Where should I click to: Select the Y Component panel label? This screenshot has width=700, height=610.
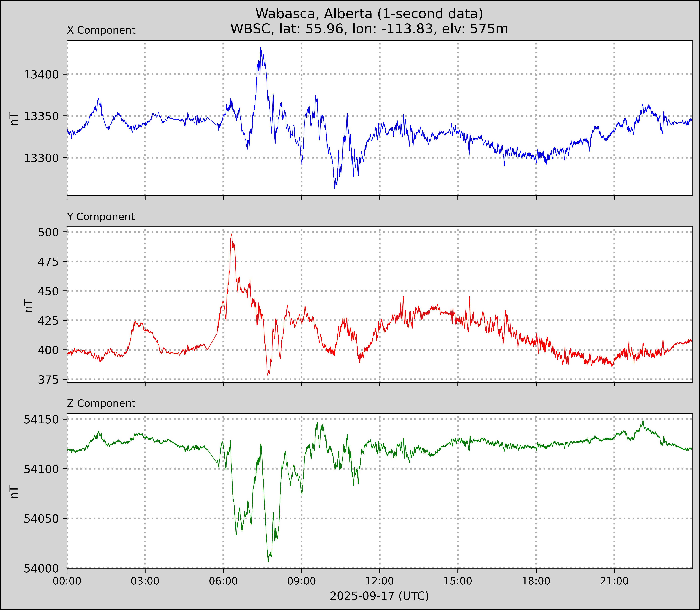(101, 217)
